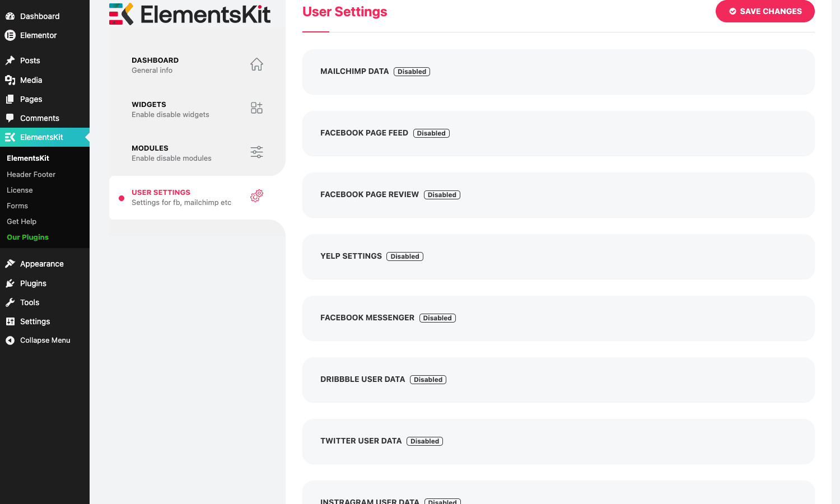This screenshot has height=504, width=840.
Task: Click the User Settings page heading
Action: pyautogui.click(x=345, y=12)
